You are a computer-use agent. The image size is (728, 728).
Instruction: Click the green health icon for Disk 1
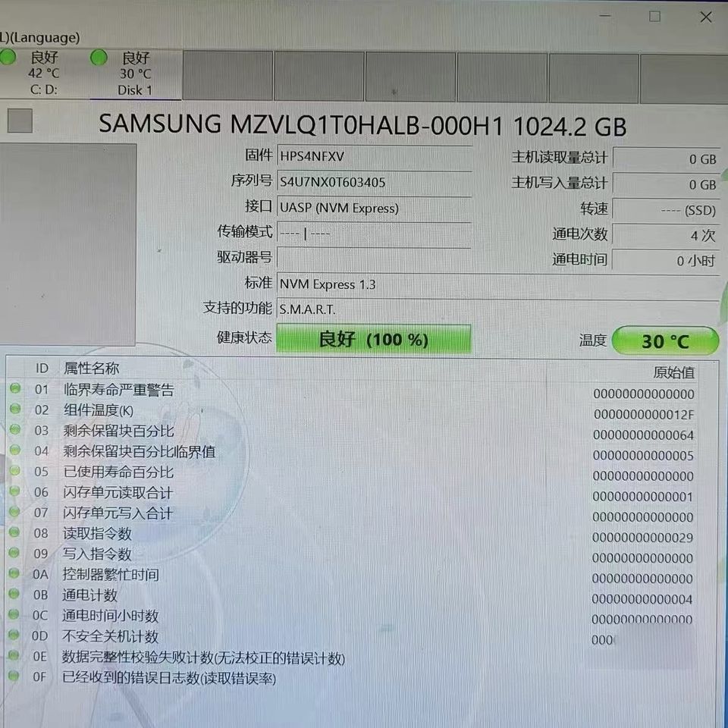(99, 58)
